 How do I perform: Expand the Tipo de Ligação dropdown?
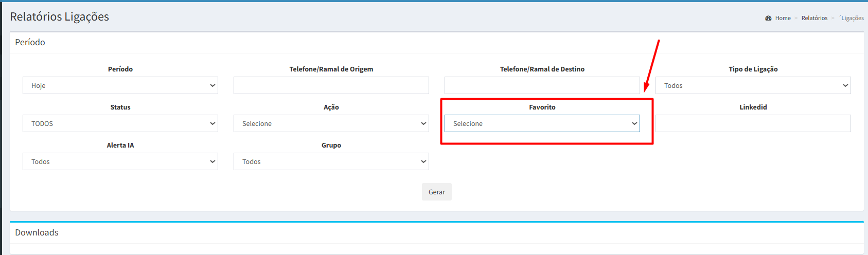(752, 85)
